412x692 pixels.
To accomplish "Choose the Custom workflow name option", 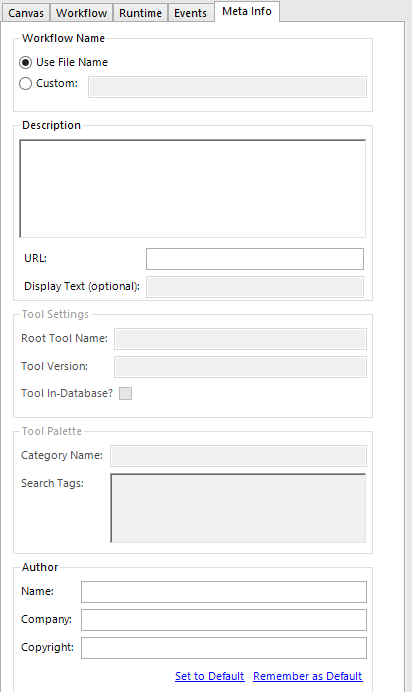I will 26,83.
